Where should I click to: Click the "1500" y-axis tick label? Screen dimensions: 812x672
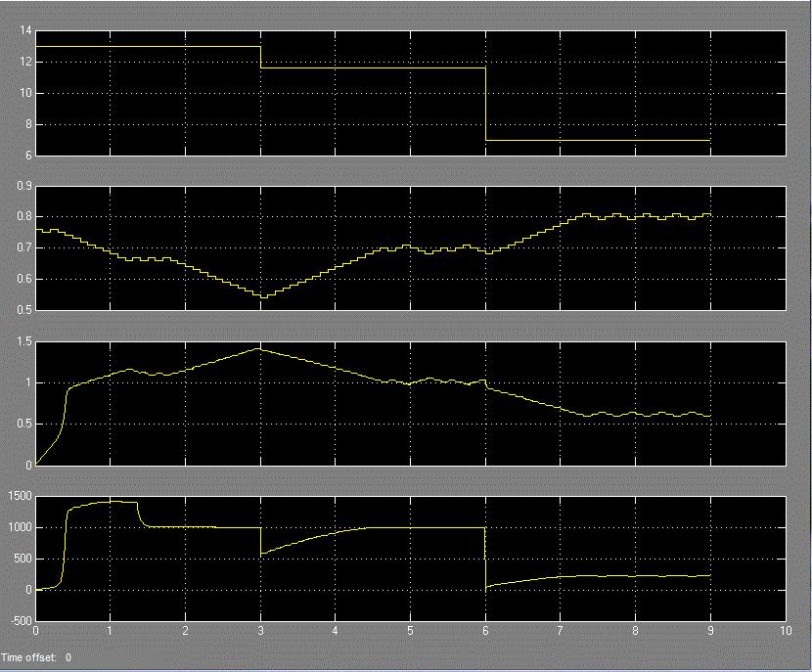[x=21, y=496]
